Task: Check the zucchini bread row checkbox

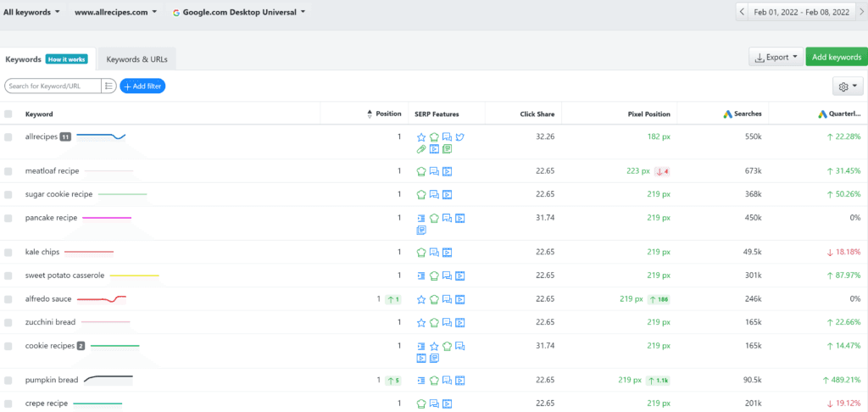Action: (x=8, y=322)
